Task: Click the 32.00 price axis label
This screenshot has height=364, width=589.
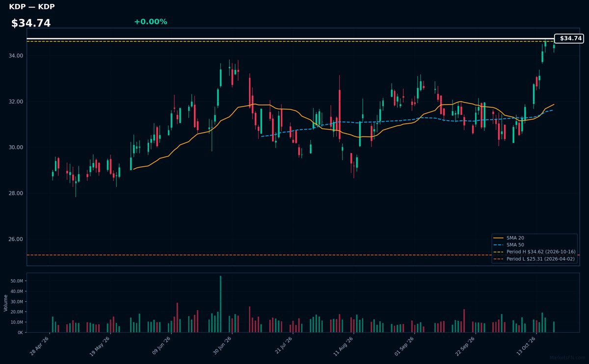Action: pyautogui.click(x=17, y=102)
